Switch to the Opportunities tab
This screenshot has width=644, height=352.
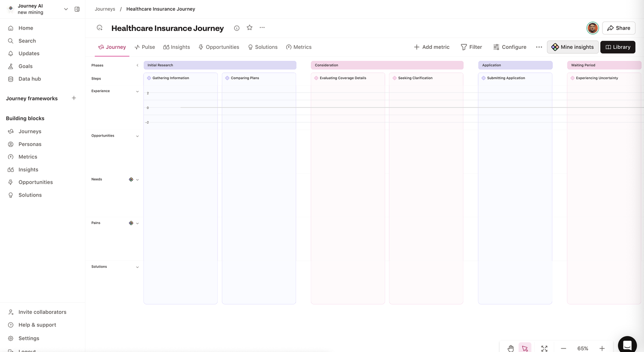tap(219, 47)
